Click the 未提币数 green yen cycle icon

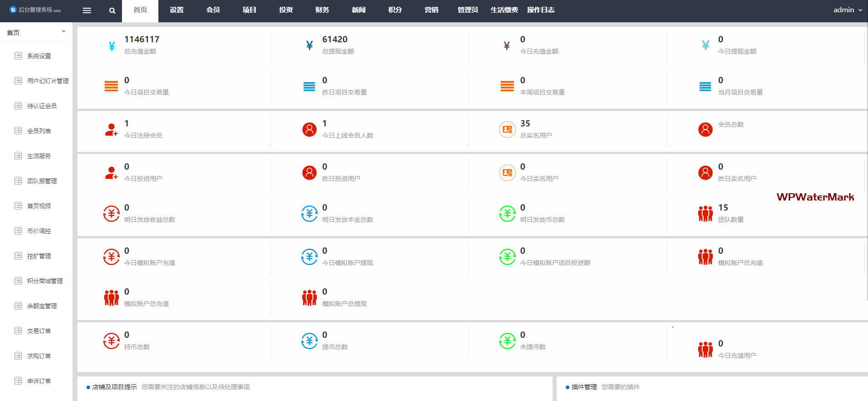point(507,341)
